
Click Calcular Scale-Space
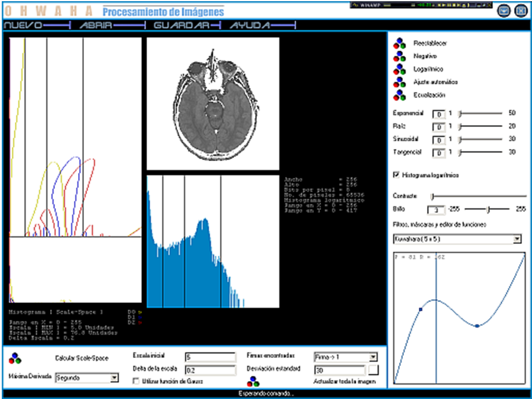(x=82, y=358)
